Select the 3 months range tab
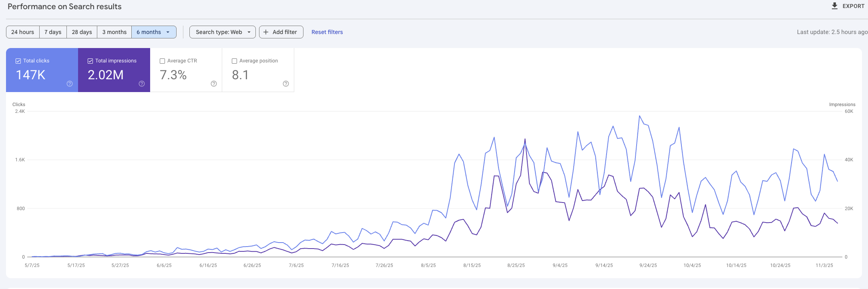The height and width of the screenshot is (289, 868). point(114,32)
